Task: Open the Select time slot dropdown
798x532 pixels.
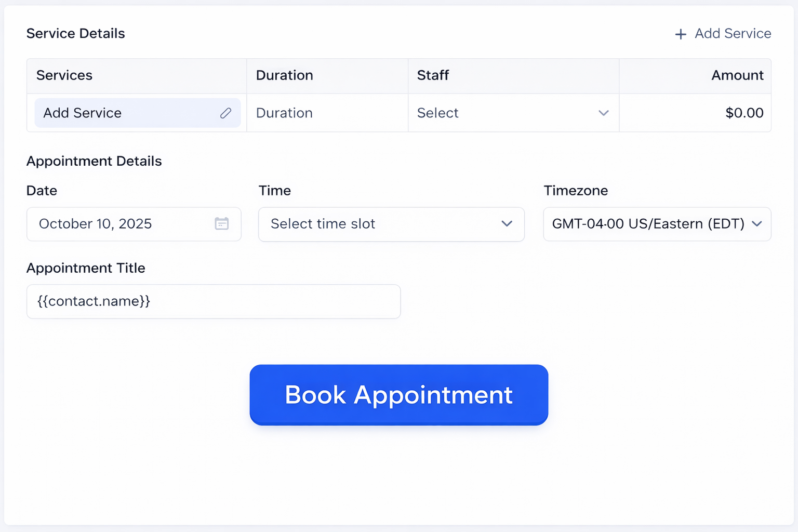Action: pyautogui.click(x=391, y=224)
